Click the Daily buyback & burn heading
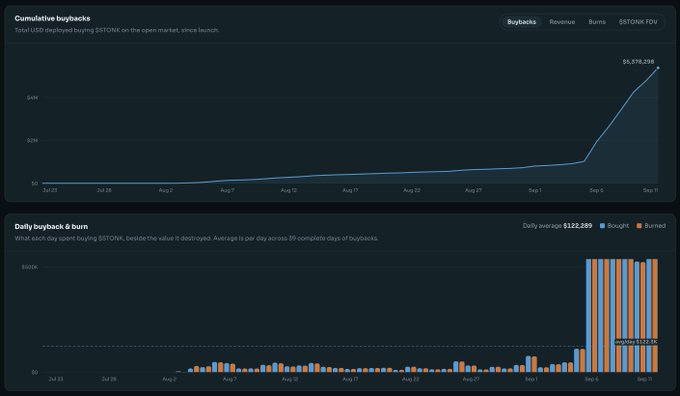 click(51, 226)
